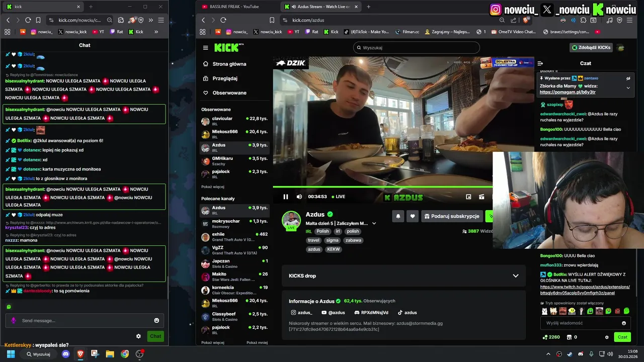Open the frog profile avatar menu
This screenshot has height=362, width=644.
(621, 48)
